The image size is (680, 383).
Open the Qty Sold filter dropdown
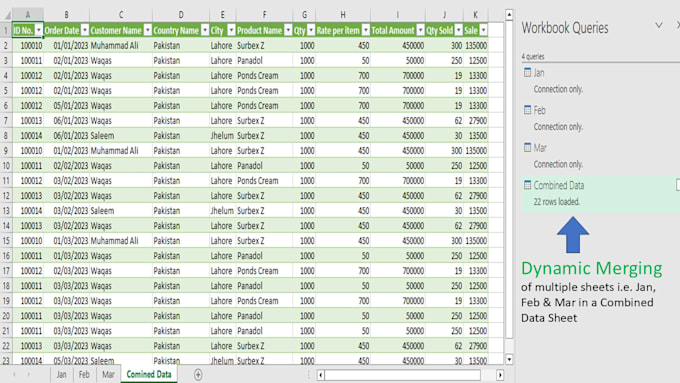(x=458, y=30)
